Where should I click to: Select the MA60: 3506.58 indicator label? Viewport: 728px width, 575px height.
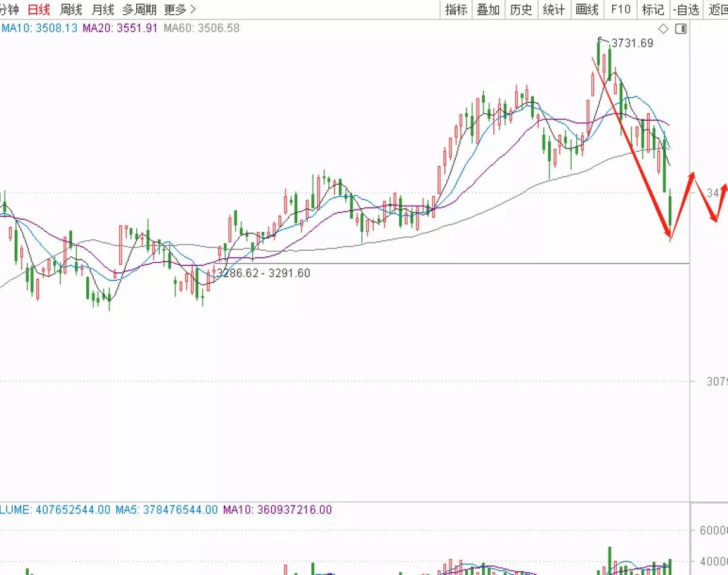(202, 28)
